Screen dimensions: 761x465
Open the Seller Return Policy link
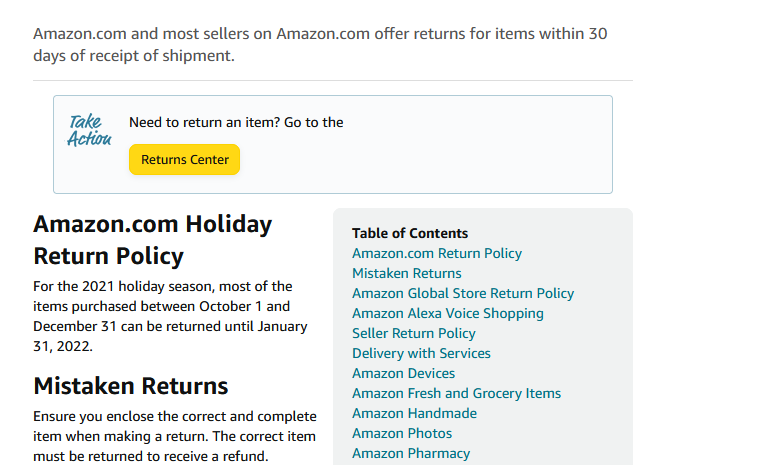[x=414, y=333]
